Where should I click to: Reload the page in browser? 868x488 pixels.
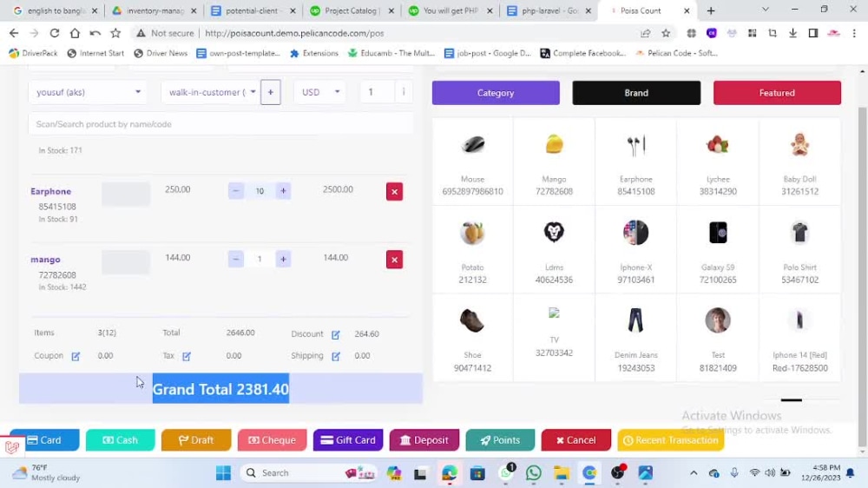click(x=54, y=33)
